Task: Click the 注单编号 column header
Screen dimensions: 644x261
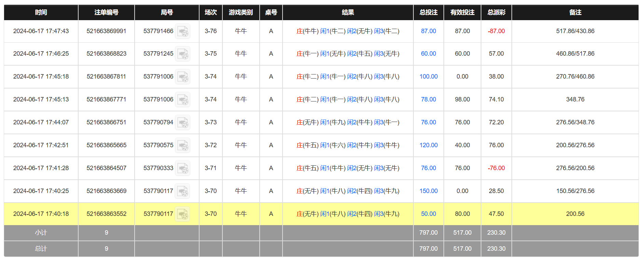Action: [x=106, y=12]
